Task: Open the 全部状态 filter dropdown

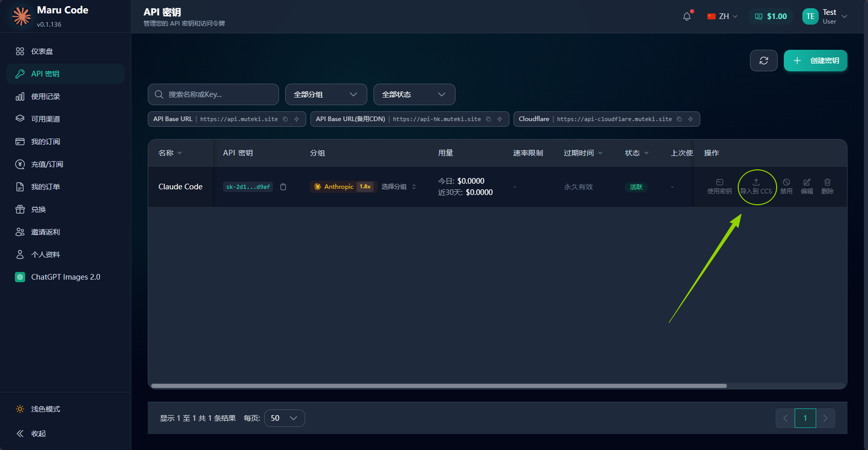Action: click(415, 94)
